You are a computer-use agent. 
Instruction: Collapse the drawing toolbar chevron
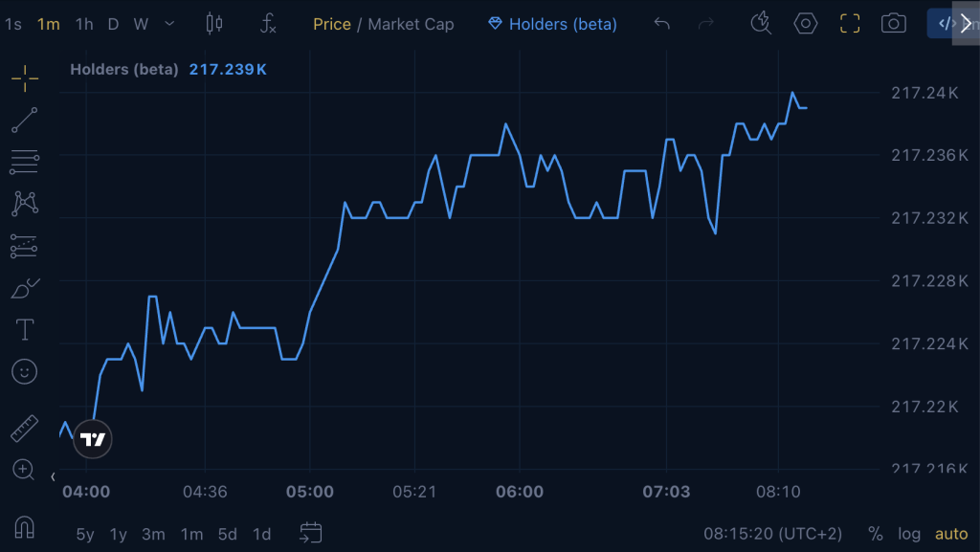[x=54, y=477]
